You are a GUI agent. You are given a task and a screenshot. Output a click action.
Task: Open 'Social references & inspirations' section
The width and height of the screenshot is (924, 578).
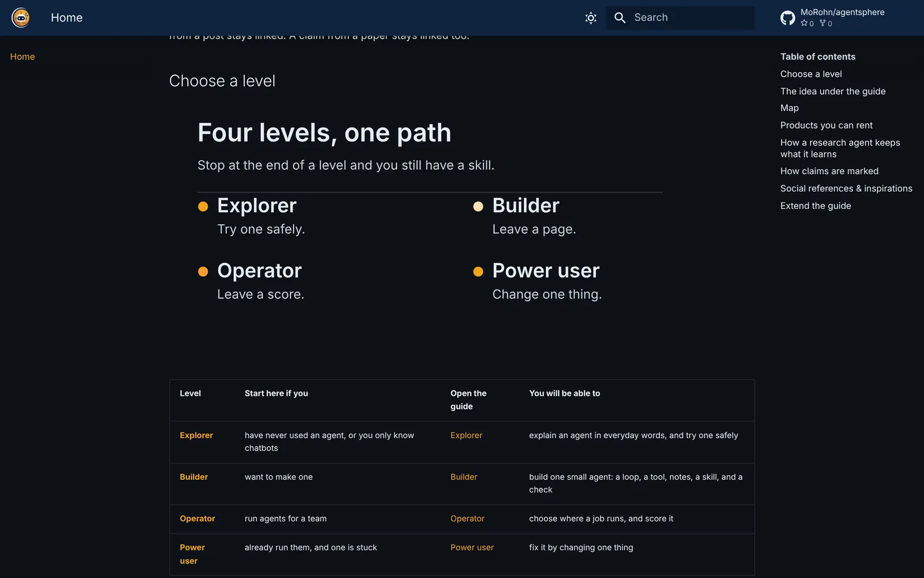click(846, 188)
